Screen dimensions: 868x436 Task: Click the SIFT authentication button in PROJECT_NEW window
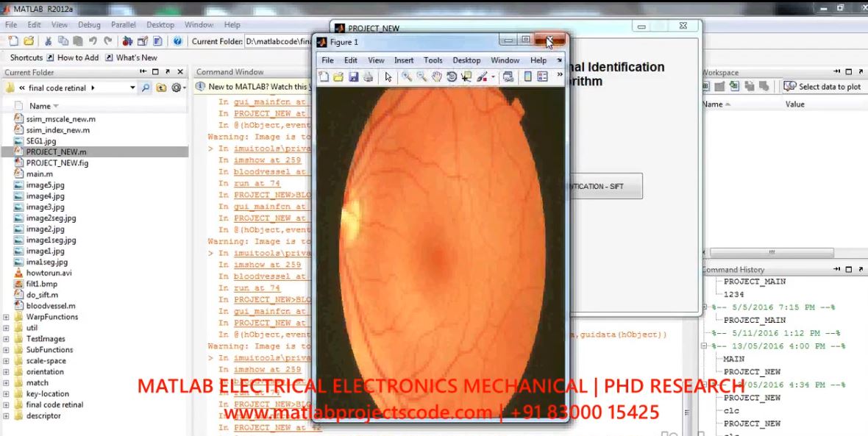coord(607,187)
